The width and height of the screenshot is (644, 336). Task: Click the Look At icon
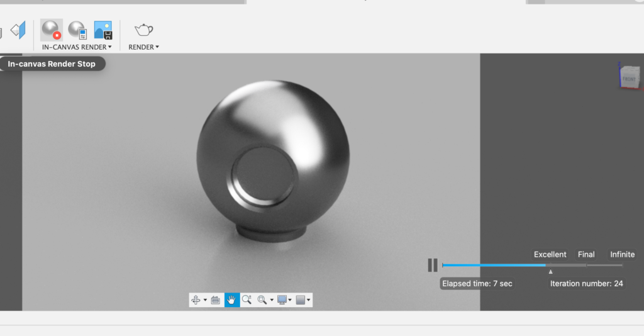pyautogui.click(x=216, y=300)
